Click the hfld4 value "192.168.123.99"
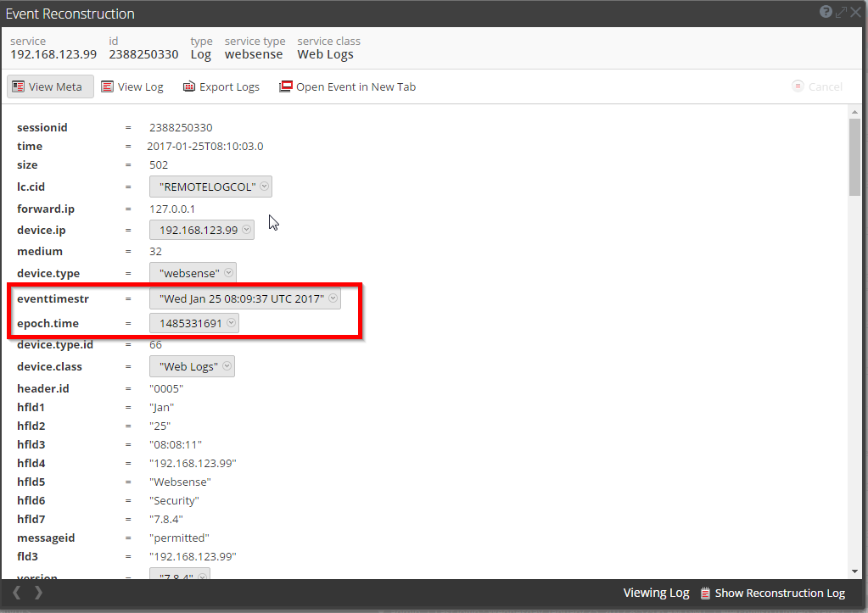The width and height of the screenshot is (868, 613). (193, 463)
